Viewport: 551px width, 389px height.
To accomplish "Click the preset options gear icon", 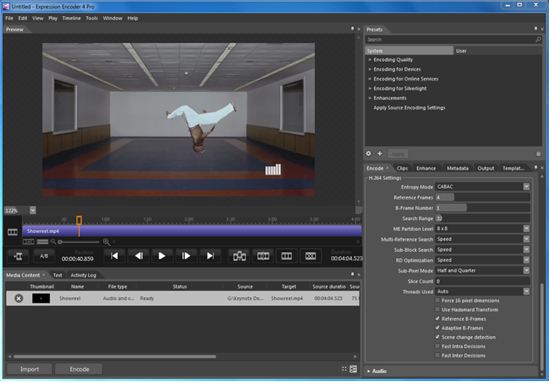I will (368, 154).
